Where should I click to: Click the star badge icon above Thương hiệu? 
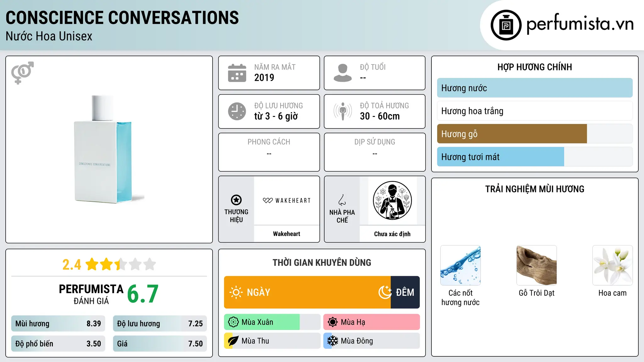pyautogui.click(x=236, y=200)
